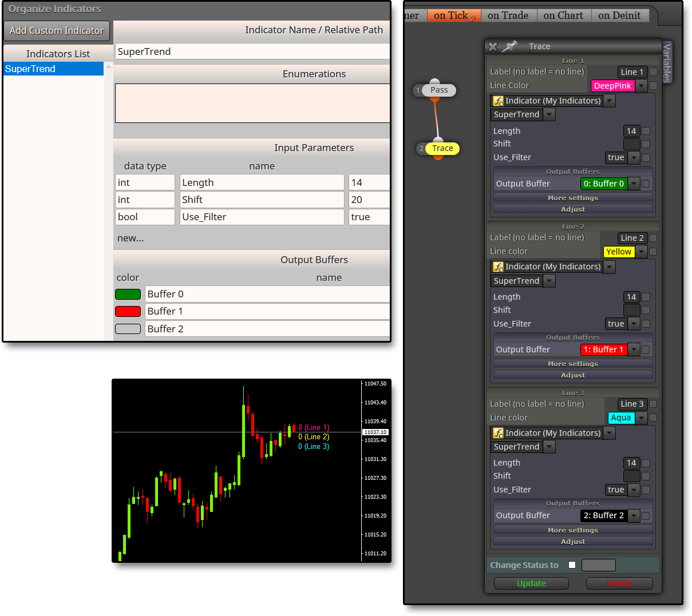
Task: Open the Yellow line color dropdown
Action: (x=642, y=252)
